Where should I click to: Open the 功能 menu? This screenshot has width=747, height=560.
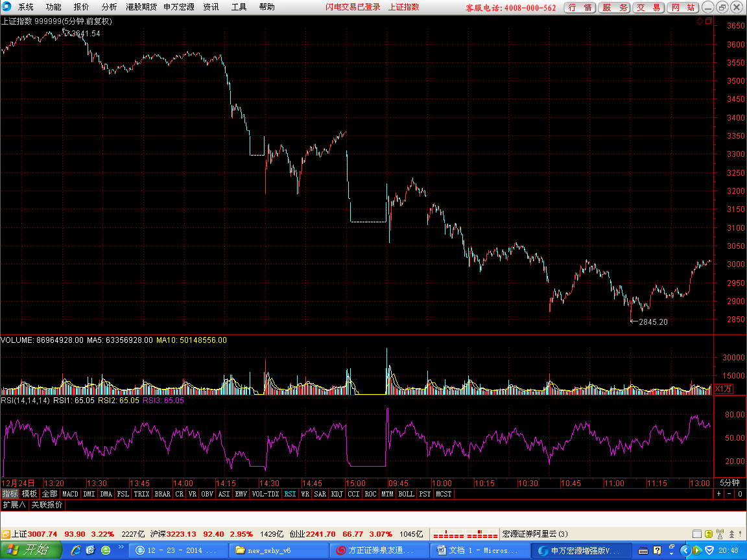(53, 6)
